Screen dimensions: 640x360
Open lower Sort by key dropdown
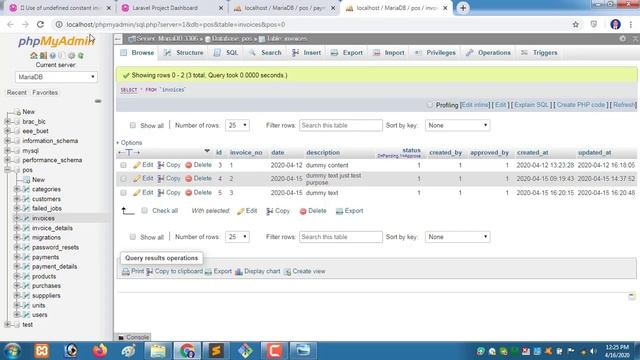coord(457,237)
